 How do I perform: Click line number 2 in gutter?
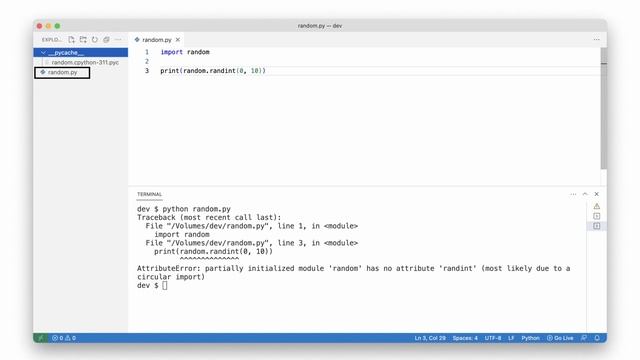pos(147,62)
